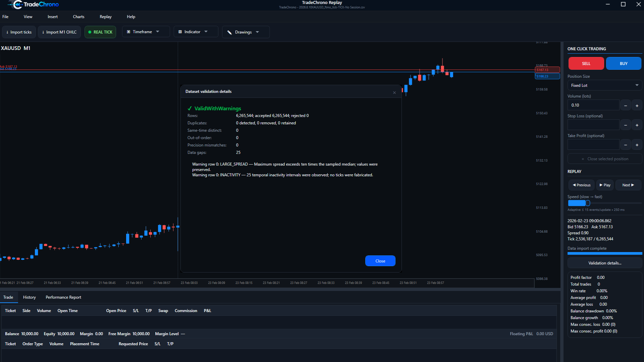Image resolution: width=644 pixels, height=362 pixels.
Task: Click Import M1 OHLC button
Action: pyautogui.click(x=59, y=32)
